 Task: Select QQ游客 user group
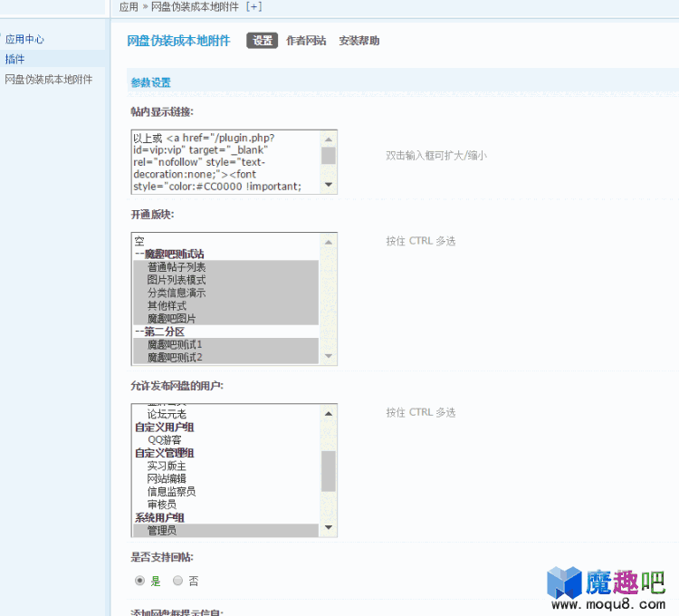click(x=225, y=440)
